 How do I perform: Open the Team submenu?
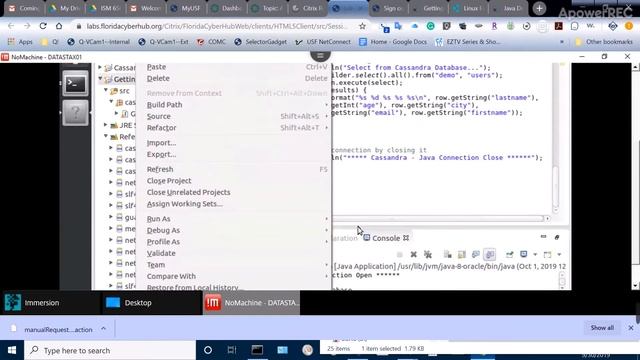234,264
